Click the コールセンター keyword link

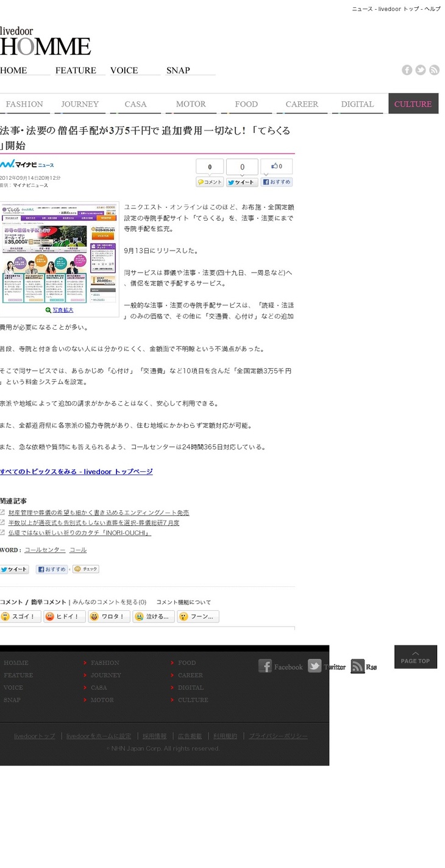tap(45, 550)
